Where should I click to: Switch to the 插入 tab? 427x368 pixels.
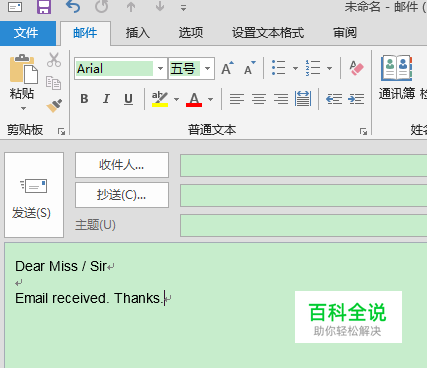coord(138,33)
